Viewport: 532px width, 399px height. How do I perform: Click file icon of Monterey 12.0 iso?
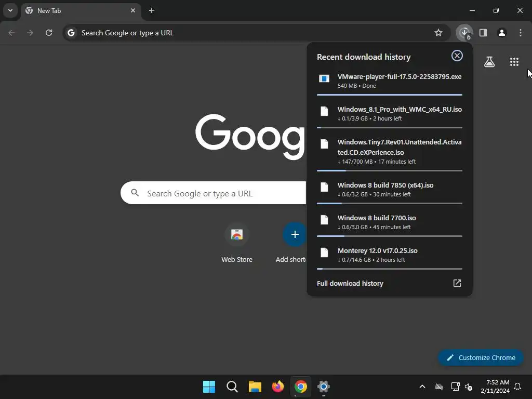pyautogui.click(x=324, y=252)
